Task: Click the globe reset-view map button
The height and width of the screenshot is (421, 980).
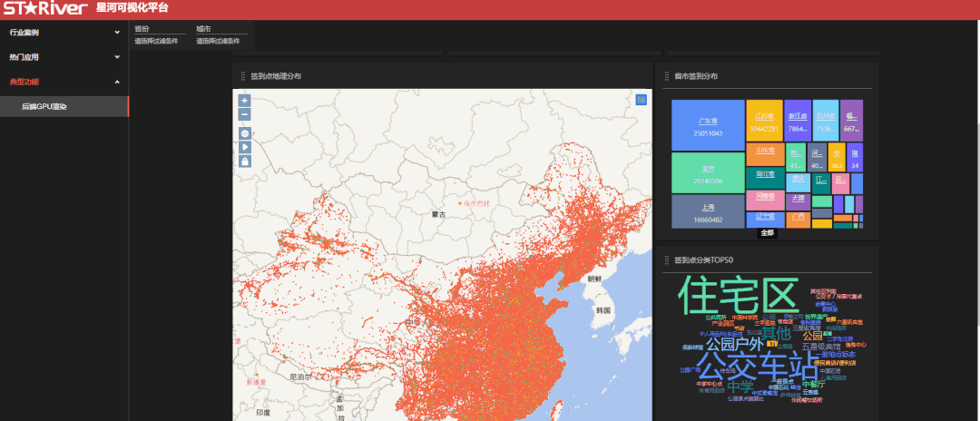Action: click(x=244, y=133)
